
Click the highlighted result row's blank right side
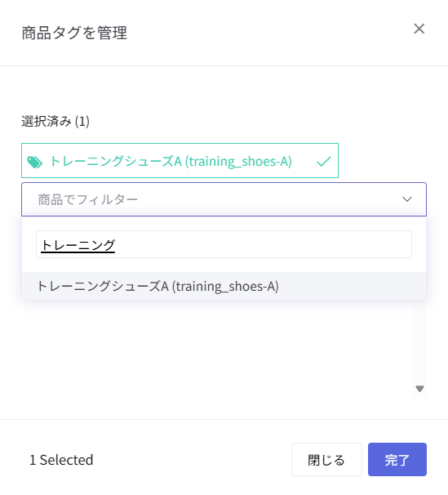point(352,286)
